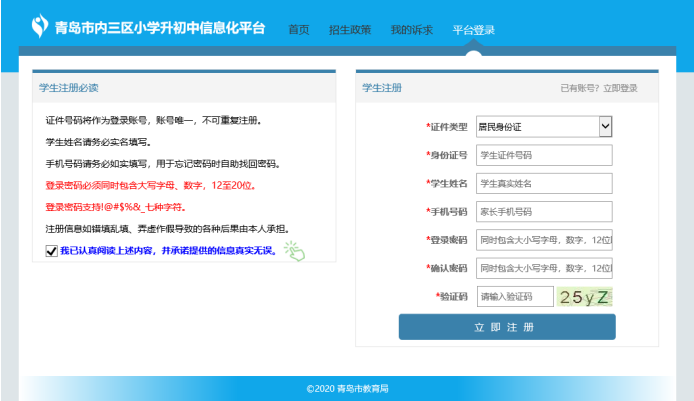Viewport: 694px width, 401px height.
Task: Toggle the 我已认真阅读上述内容 checkbox
Action: click(51, 251)
